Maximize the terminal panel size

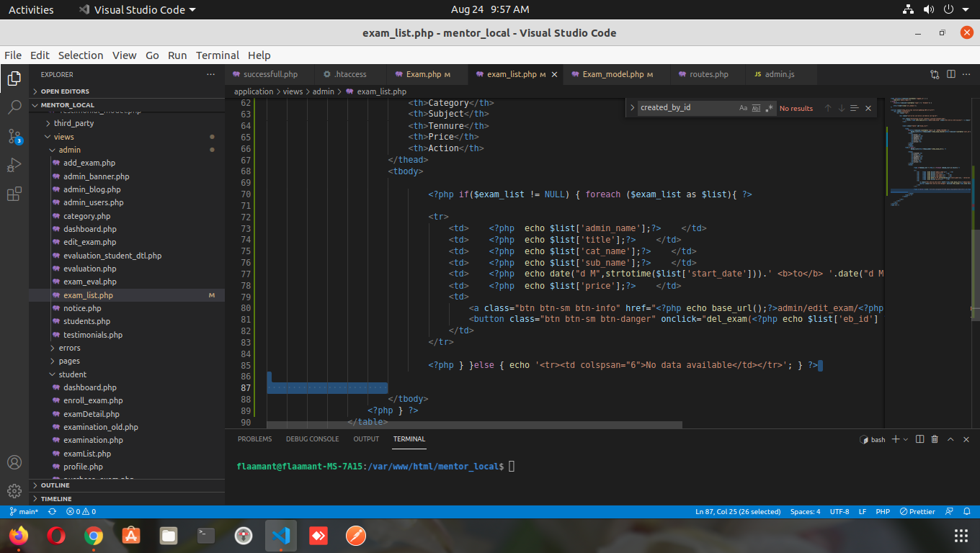click(x=950, y=439)
